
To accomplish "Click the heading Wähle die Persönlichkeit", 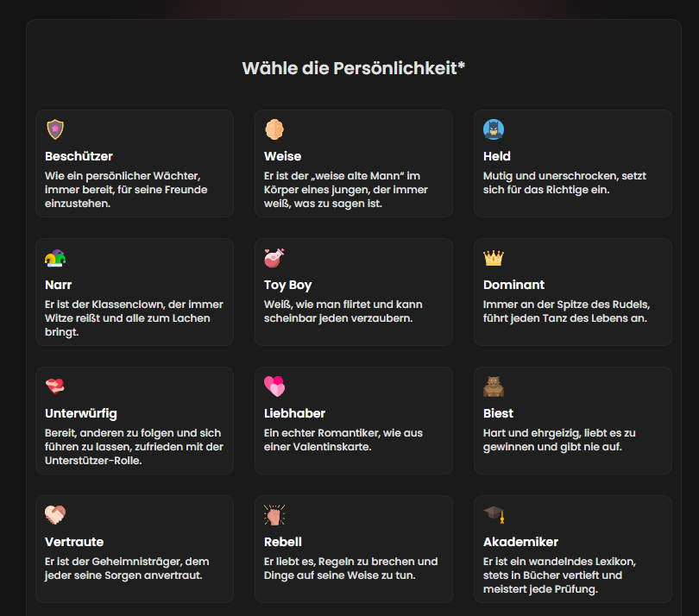I will tap(349, 67).
